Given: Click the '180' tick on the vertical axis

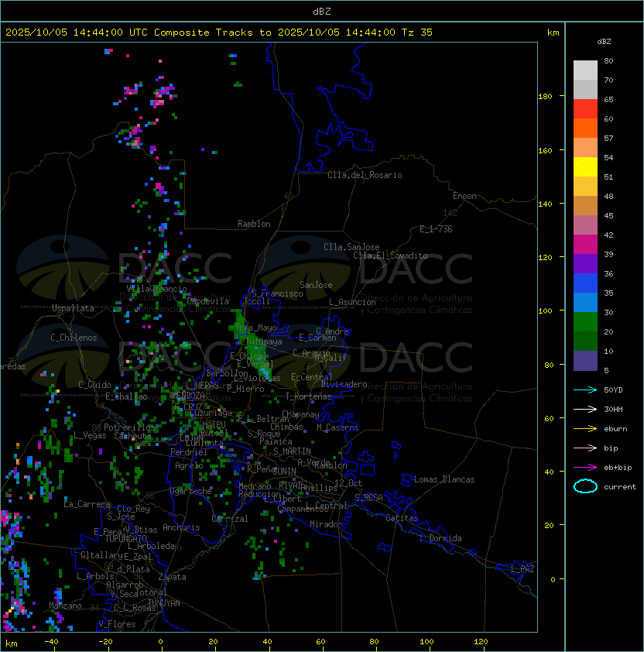Looking at the screenshot, I should coord(545,96).
